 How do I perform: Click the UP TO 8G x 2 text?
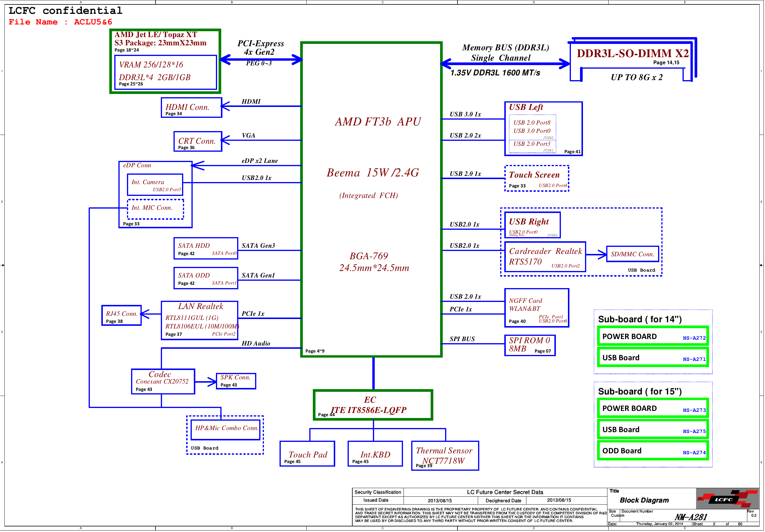pos(636,77)
